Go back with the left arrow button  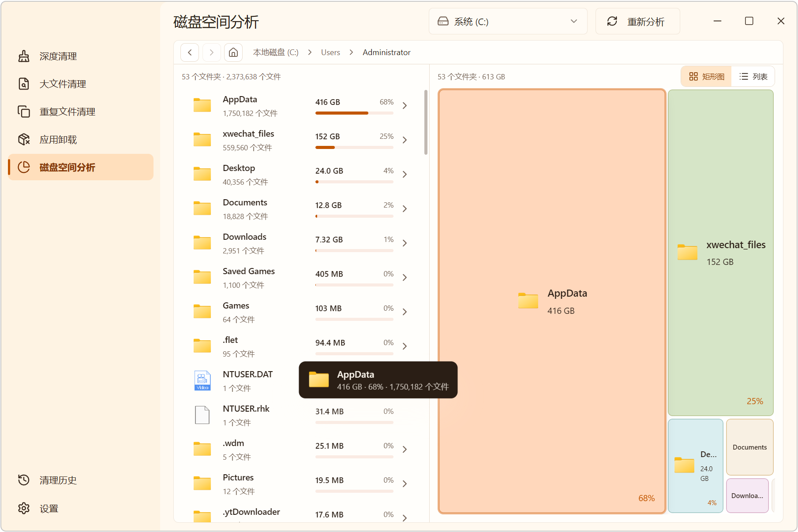[x=190, y=52]
